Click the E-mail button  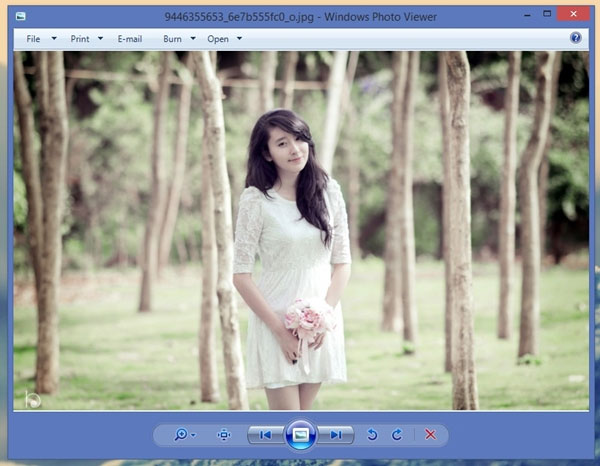coord(130,39)
